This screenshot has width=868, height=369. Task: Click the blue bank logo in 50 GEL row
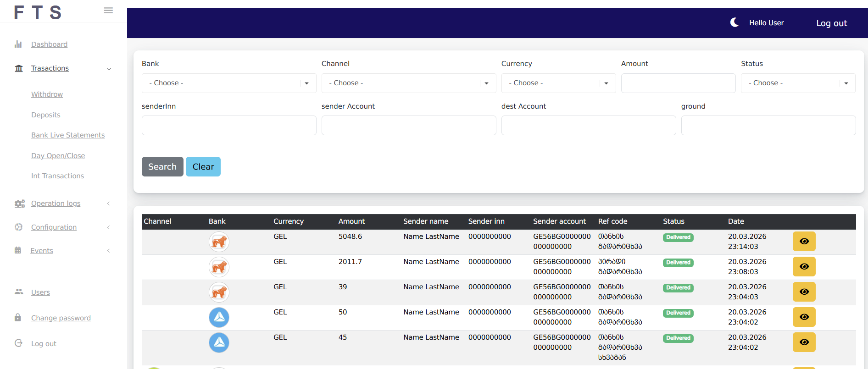click(x=219, y=317)
